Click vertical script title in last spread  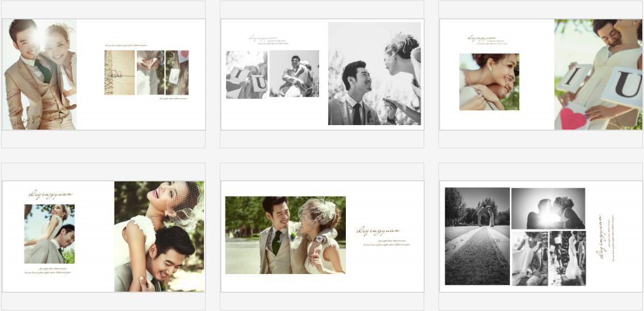pyautogui.click(x=601, y=237)
